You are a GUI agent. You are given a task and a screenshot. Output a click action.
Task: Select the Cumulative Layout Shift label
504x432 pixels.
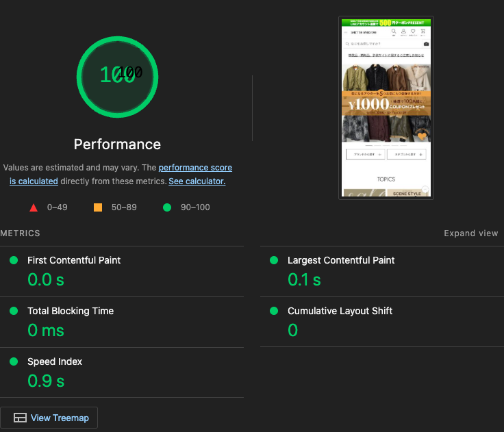(340, 311)
